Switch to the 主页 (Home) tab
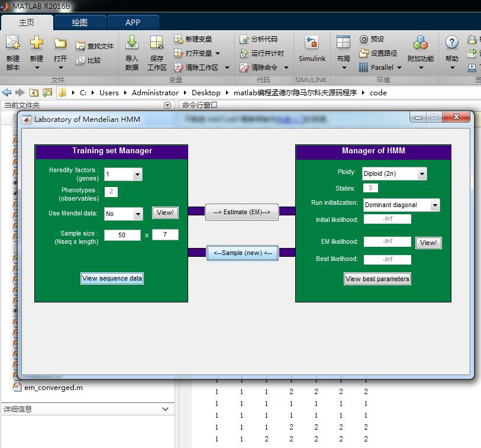The image size is (481, 448). pyautogui.click(x=27, y=22)
